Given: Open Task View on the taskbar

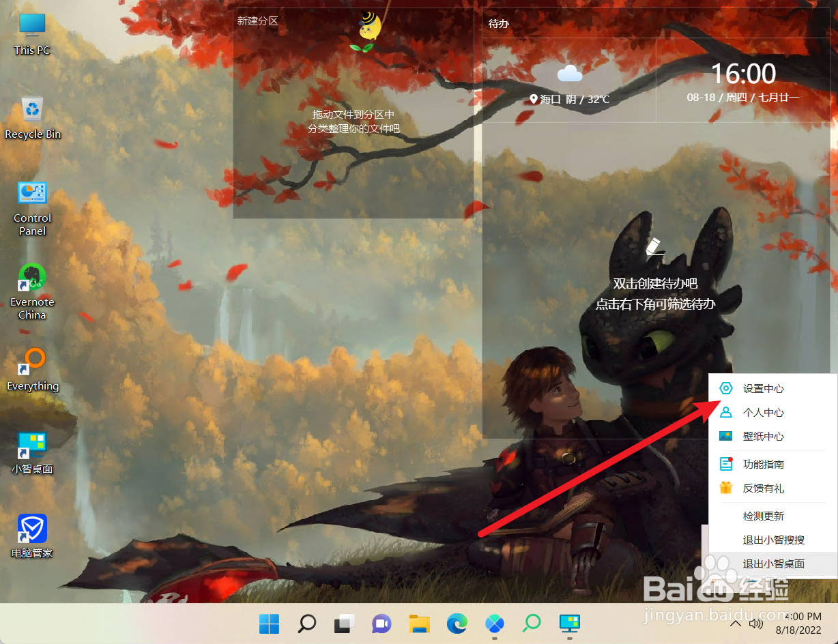Looking at the screenshot, I should 345,623.
